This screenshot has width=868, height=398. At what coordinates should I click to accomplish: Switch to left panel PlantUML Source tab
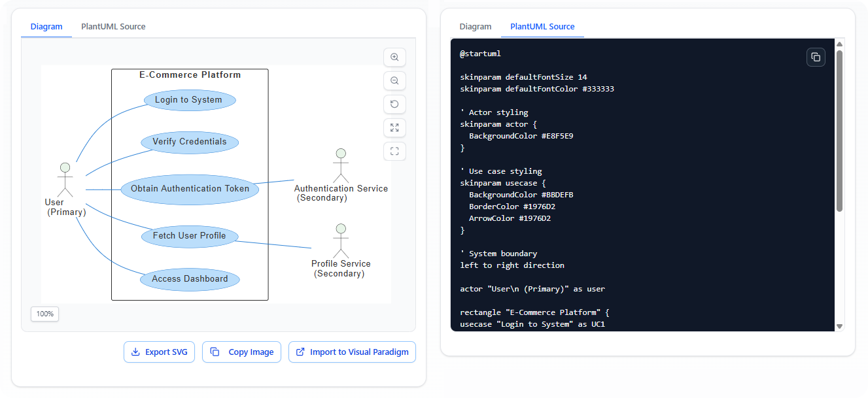click(x=113, y=27)
